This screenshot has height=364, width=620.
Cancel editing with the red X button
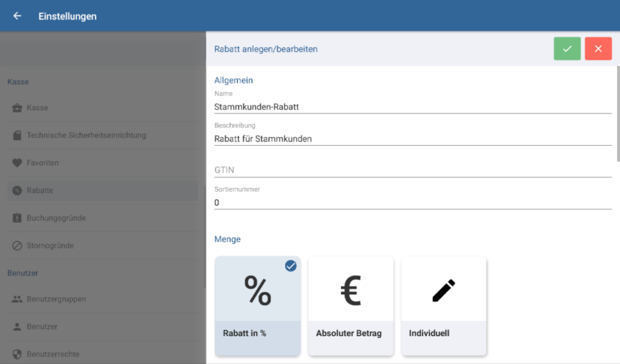[x=598, y=49]
